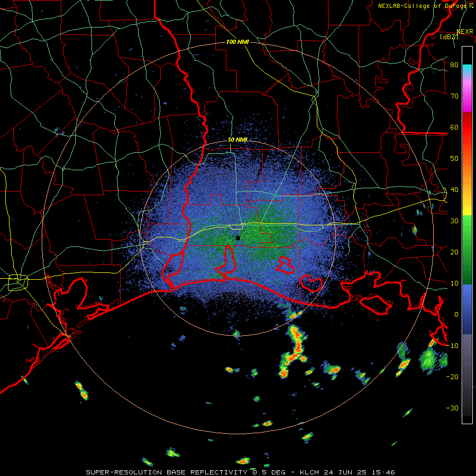Click the red segment of the color bar

tap(467, 127)
